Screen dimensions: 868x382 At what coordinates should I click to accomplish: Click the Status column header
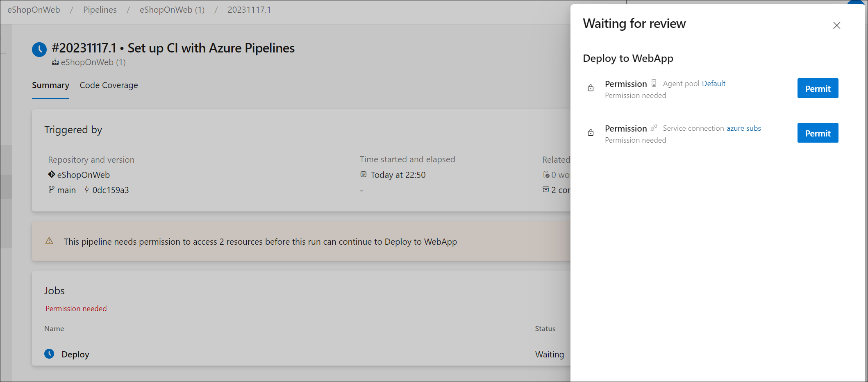click(x=545, y=329)
